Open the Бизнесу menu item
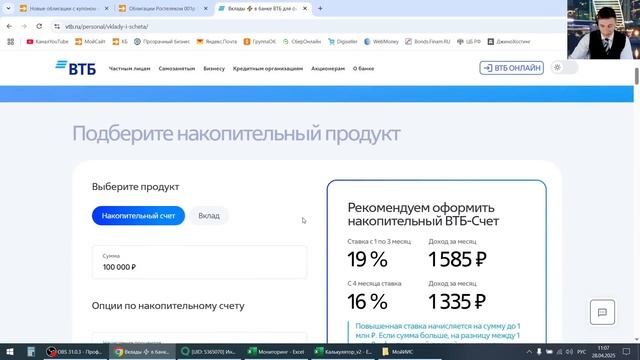This screenshot has height=360, width=640. click(214, 69)
